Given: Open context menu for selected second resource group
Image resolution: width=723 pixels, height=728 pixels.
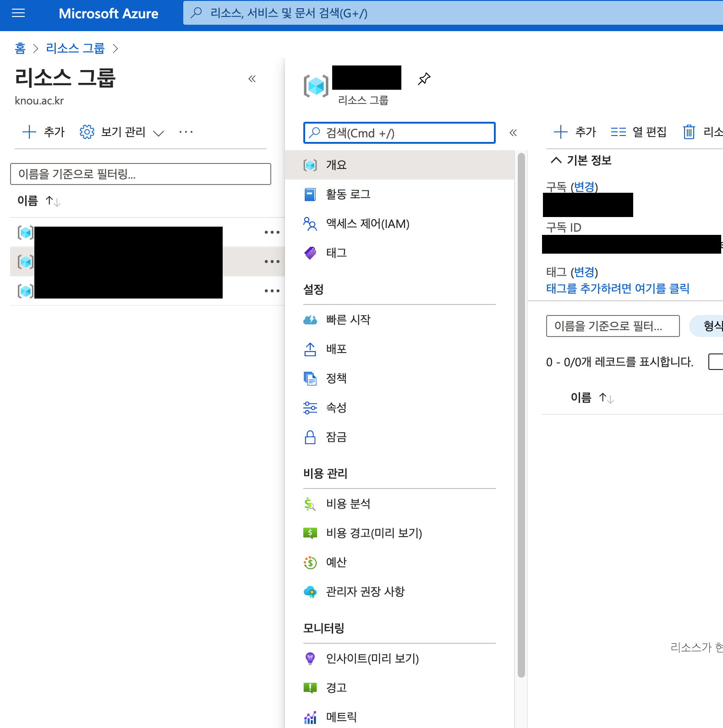Looking at the screenshot, I should click(272, 261).
